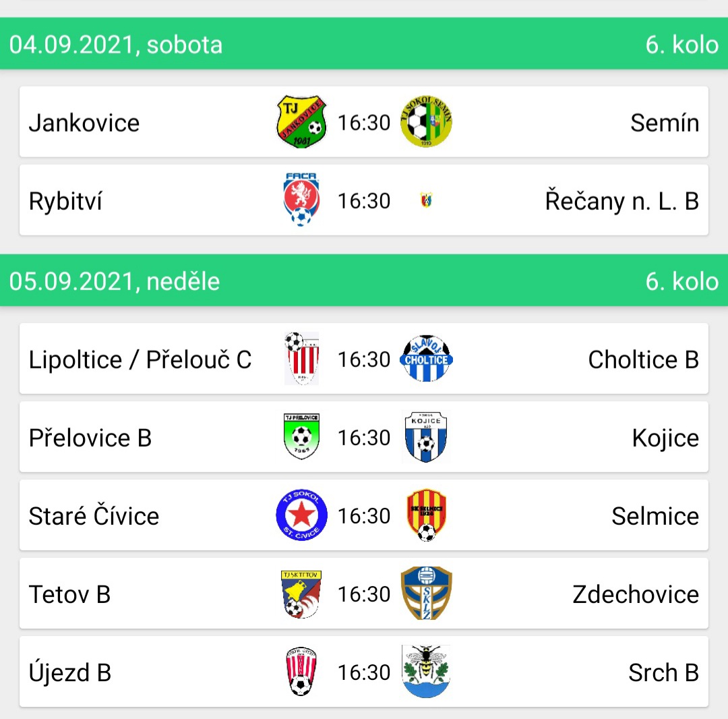Tap the Srch wasp crest

[426, 672]
